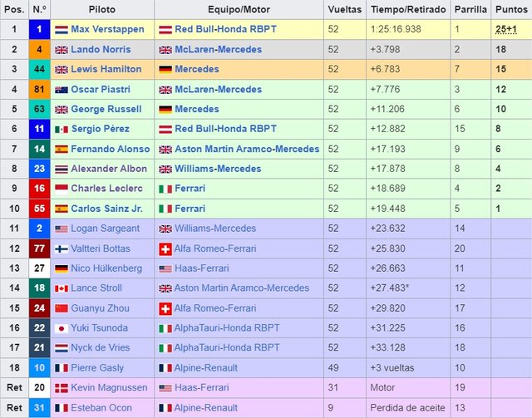This screenshot has width=532, height=418.
Task: Click the Dutch flag beside Max Verstappen
Action: pyautogui.click(x=62, y=30)
